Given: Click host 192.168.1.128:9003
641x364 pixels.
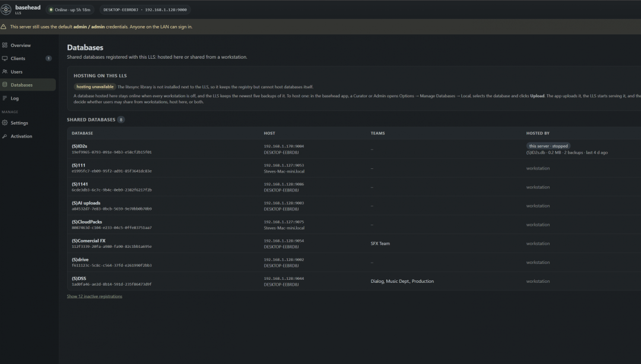Looking at the screenshot, I should 284,203.
